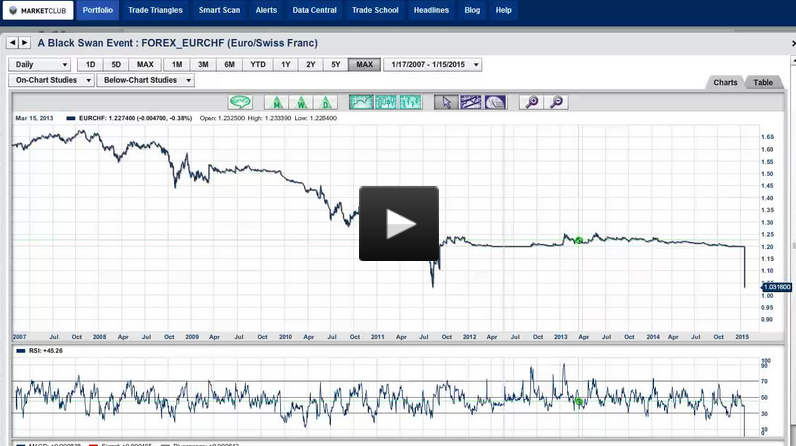Click the weekly Trade Triangle icon

point(301,102)
